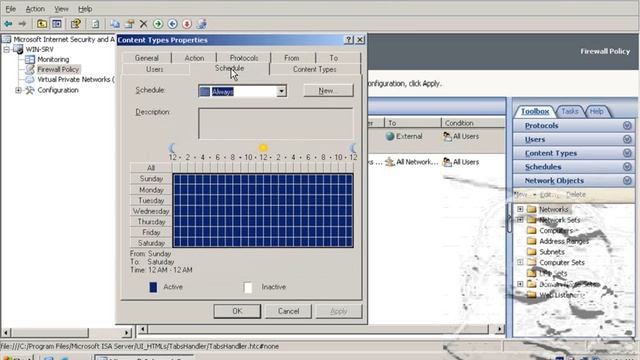
Task: Click OK in Content Types Properties
Action: pyautogui.click(x=237, y=311)
